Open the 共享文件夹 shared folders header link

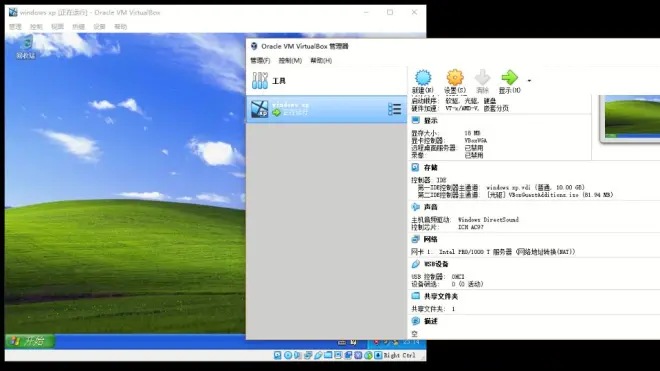[x=441, y=296]
